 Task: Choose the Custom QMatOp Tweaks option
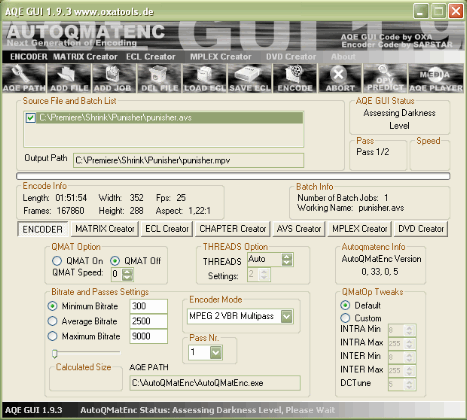point(345,318)
